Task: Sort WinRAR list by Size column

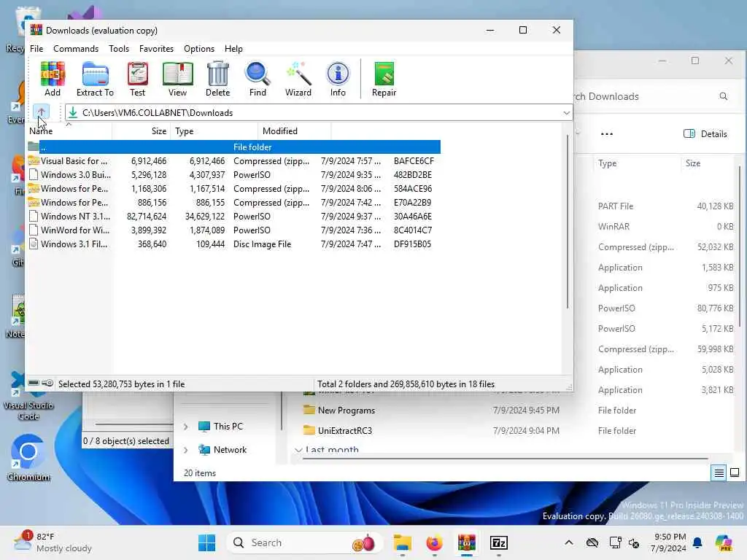Action: tap(142, 131)
